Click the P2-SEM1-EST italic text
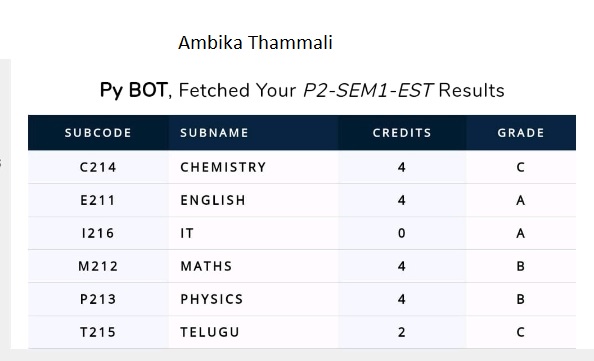Screen dimensions: 594x361 tap(367, 91)
